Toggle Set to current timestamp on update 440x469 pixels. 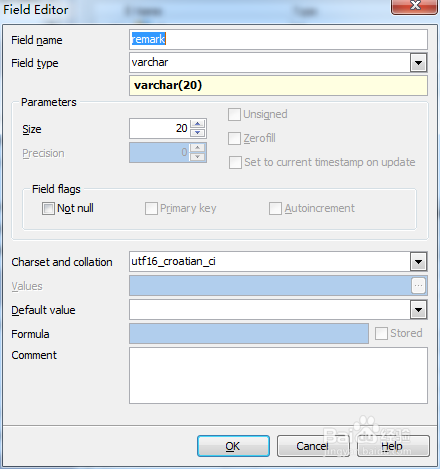(235, 163)
